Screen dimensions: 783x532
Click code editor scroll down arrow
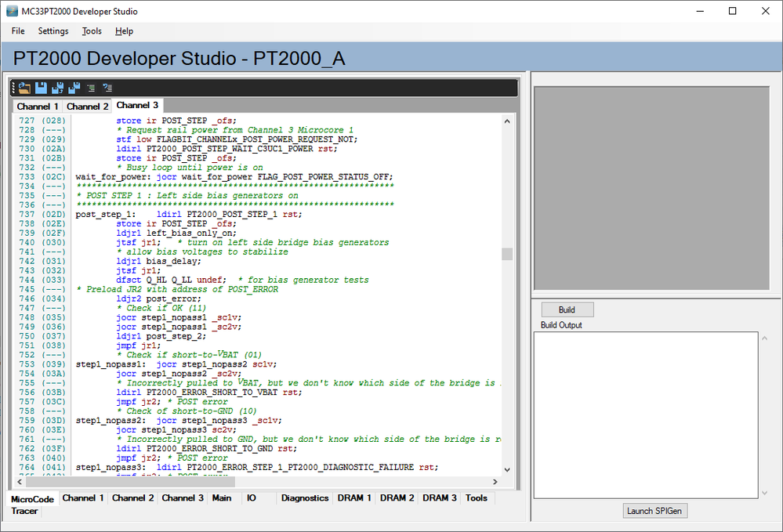point(507,469)
